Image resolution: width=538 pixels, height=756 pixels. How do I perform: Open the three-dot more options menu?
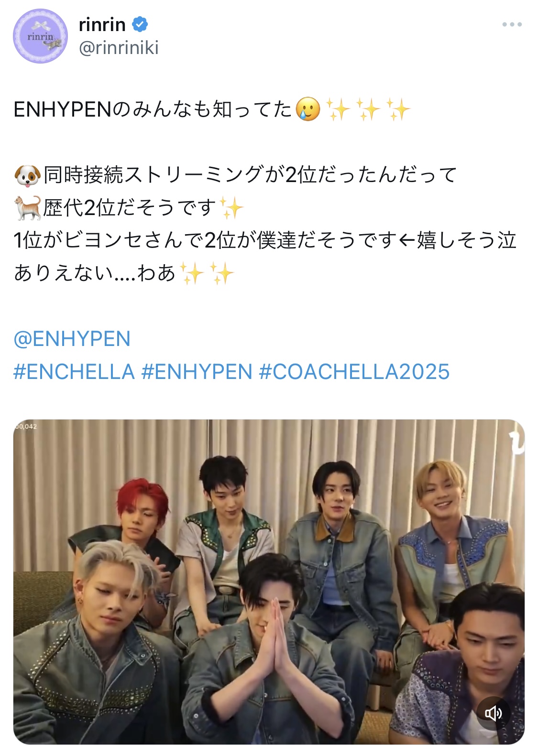click(512, 24)
